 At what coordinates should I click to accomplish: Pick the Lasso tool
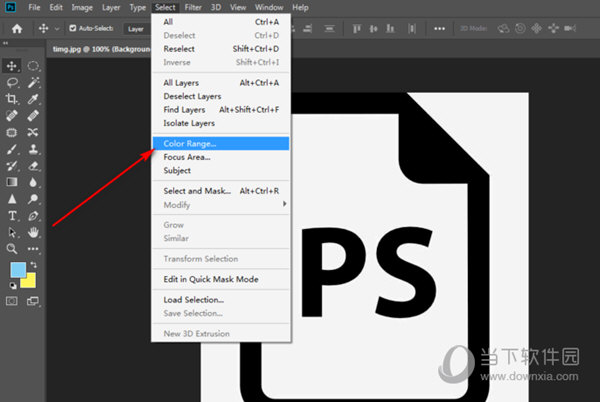click(x=12, y=82)
